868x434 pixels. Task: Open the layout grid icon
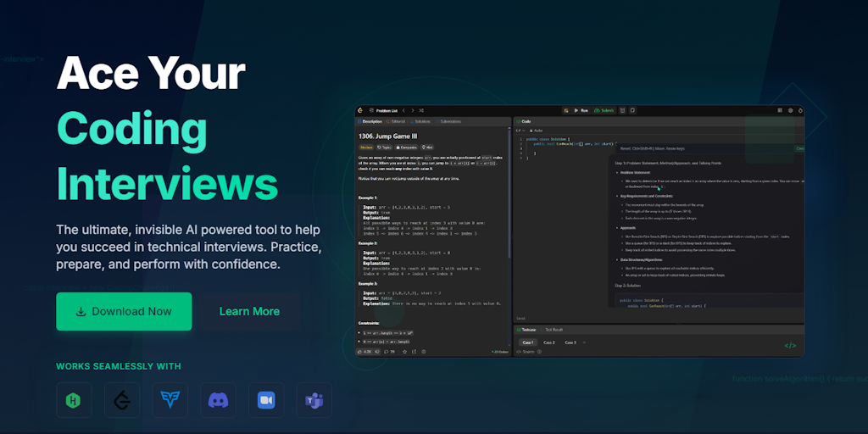(x=780, y=110)
